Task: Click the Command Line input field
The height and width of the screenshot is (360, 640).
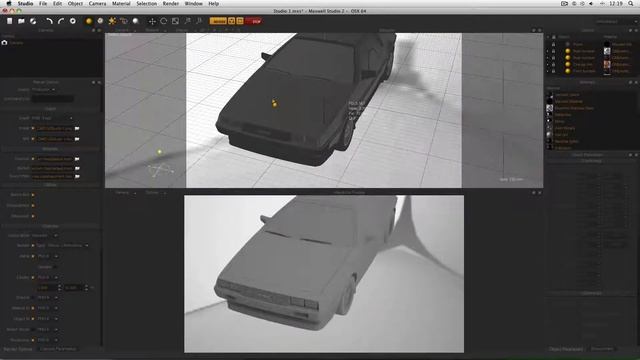Action: pyautogui.click(x=53, y=98)
